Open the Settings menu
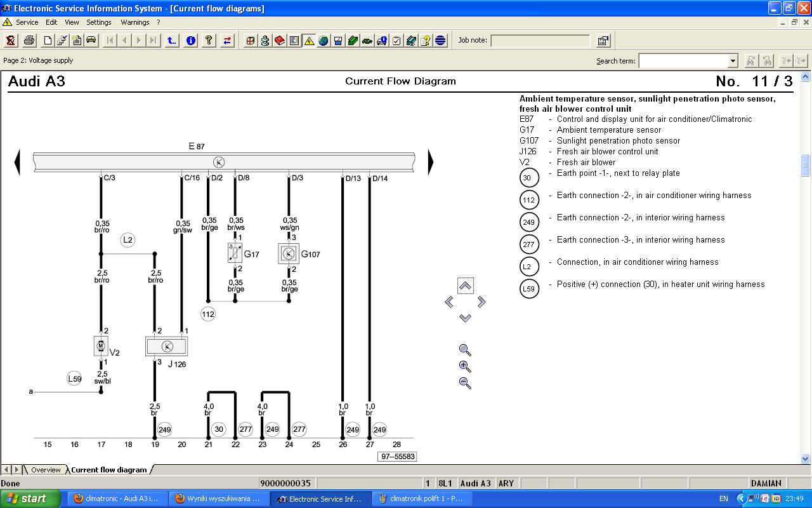This screenshot has width=812, height=508. tap(99, 22)
